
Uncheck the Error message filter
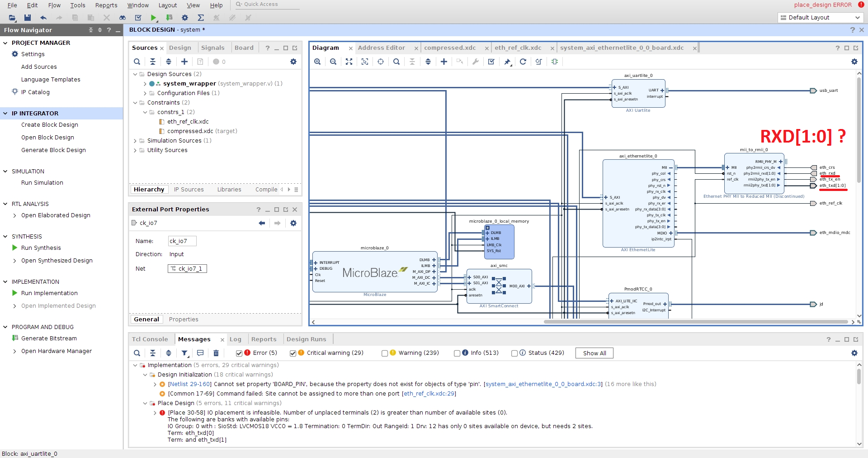pyautogui.click(x=239, y=353)
